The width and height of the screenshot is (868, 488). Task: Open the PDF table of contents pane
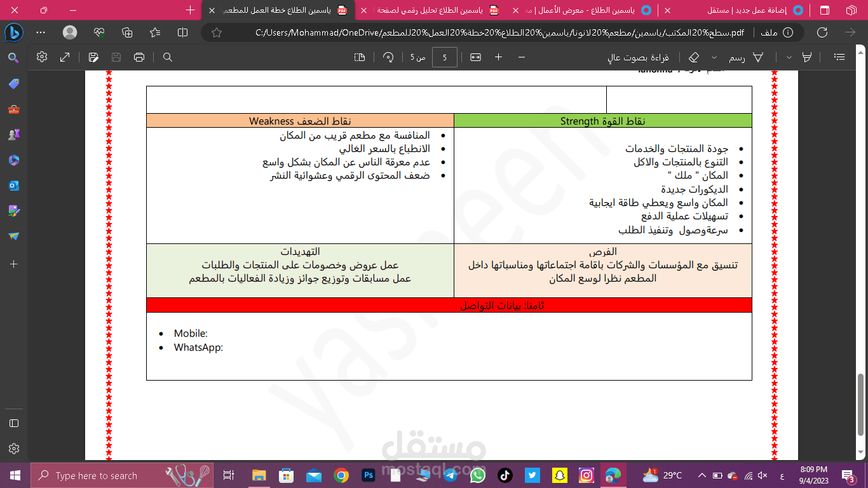(x=839, y=57)
